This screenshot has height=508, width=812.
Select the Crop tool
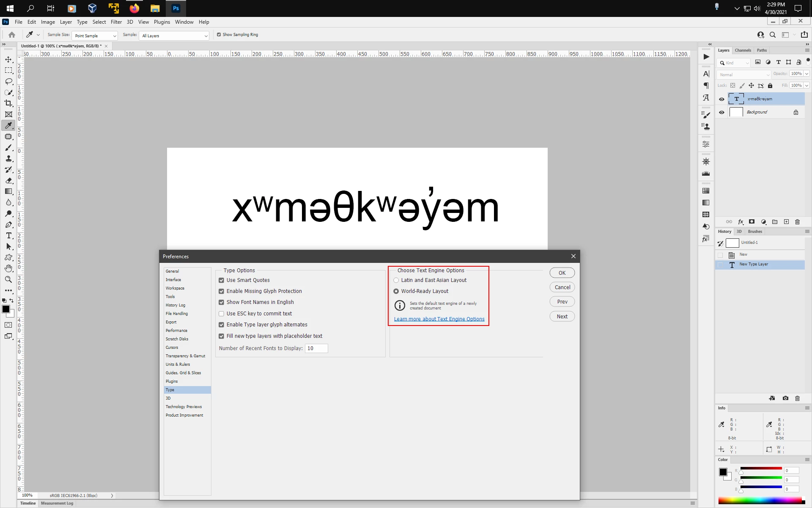8,103
